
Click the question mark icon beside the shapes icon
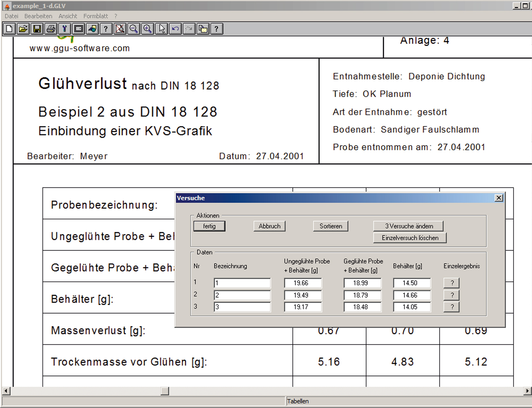[x=106, y=29]
